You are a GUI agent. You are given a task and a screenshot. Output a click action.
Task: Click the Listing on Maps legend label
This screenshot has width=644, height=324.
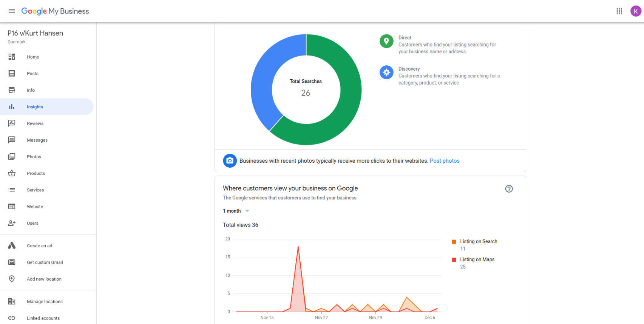click(x=477, y=260)
